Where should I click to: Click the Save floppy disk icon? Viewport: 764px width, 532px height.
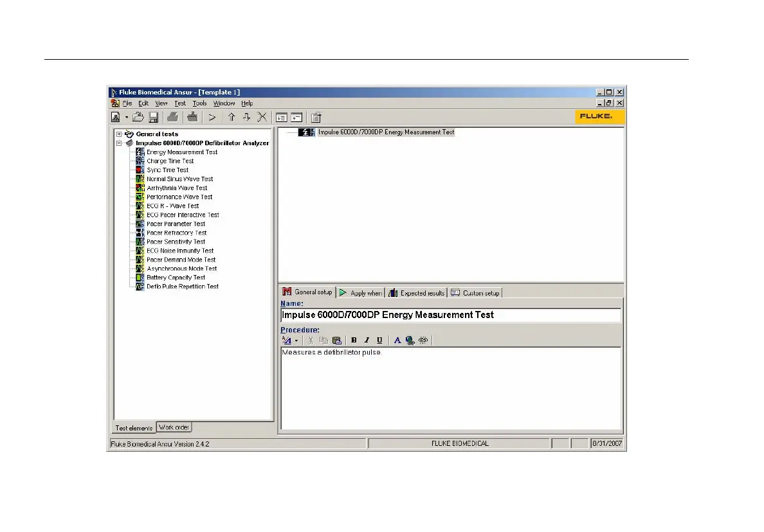coord(154,118)
